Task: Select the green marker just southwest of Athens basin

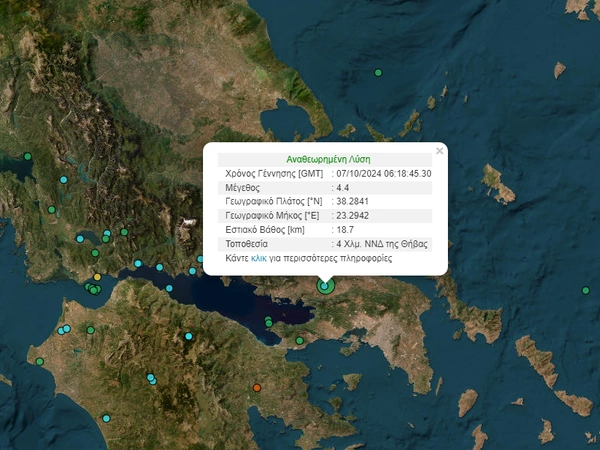Action: click(300, 340)
